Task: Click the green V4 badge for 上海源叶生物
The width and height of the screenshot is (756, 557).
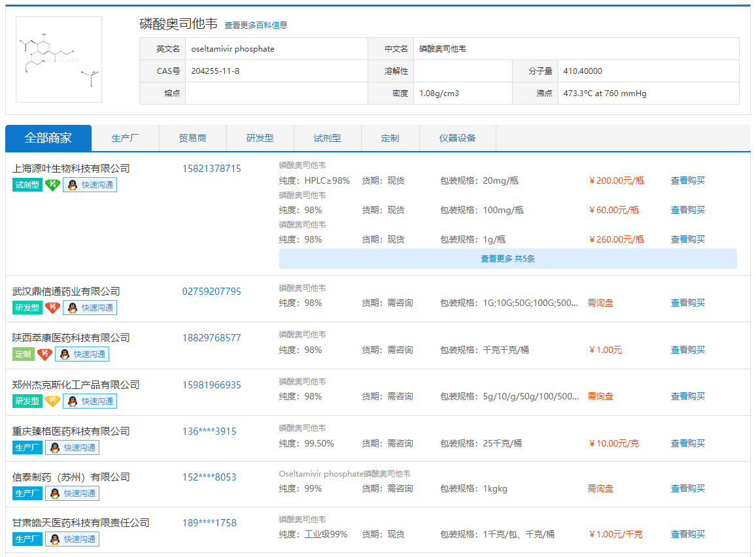Action: click(52, 185)
